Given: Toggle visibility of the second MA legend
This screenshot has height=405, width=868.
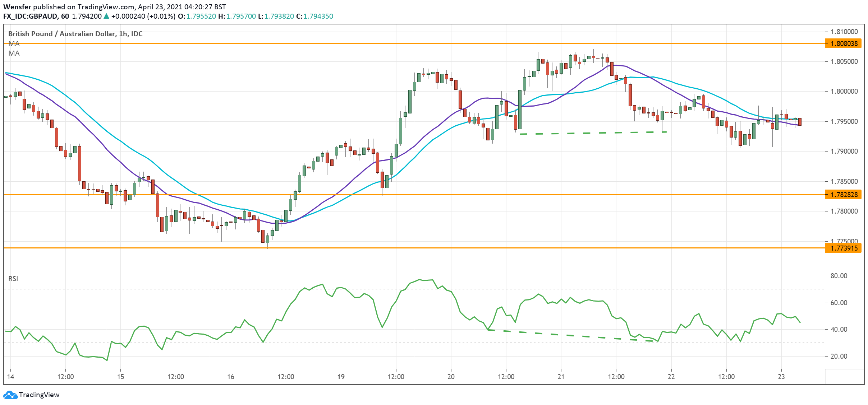Looking at the screenshot, I should (x=13, y=54).
